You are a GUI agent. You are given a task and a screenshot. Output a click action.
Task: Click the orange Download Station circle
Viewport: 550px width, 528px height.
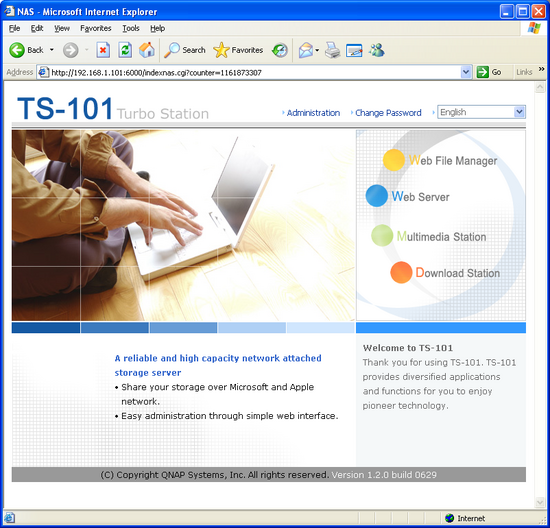[x=401, y=272]
